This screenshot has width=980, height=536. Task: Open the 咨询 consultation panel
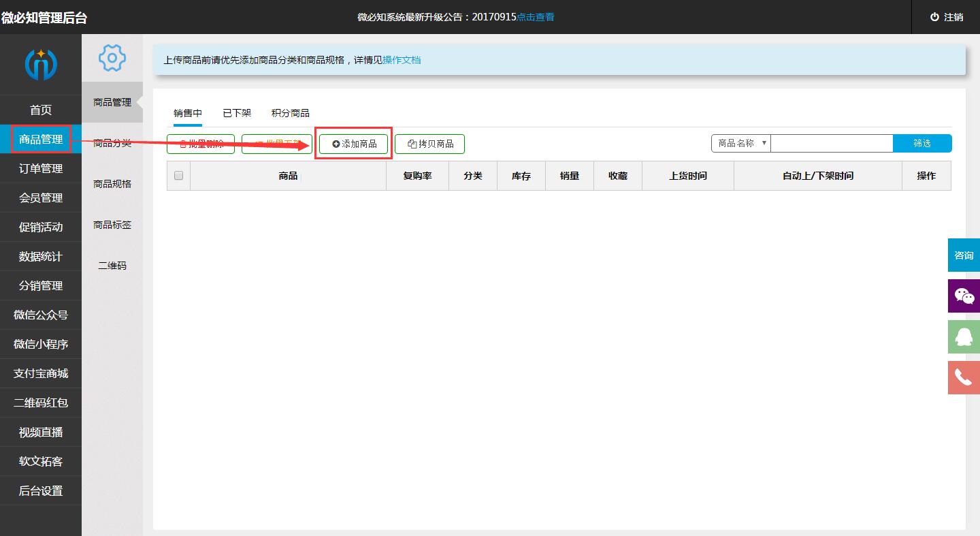pyautogui.click(x=964, y=255)
